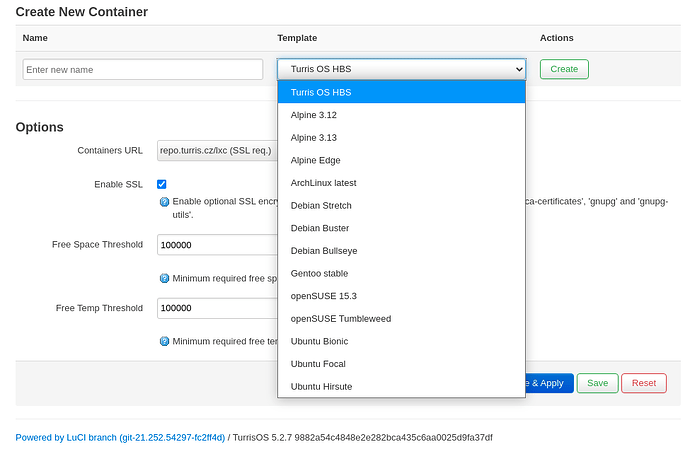The width and height of the screenshot is (690, 454).
Task: Choose openSUSE Tumbleweed template
Action: tap(401, 319)
